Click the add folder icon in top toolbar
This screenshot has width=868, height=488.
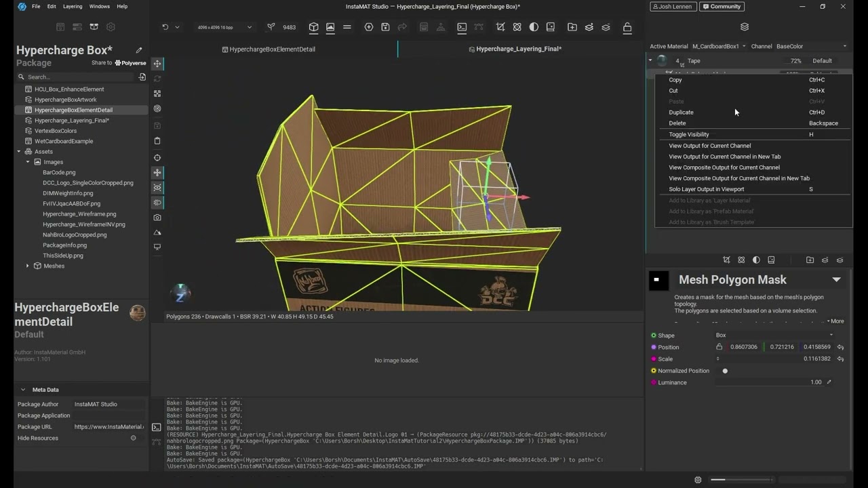pos(572,27)
